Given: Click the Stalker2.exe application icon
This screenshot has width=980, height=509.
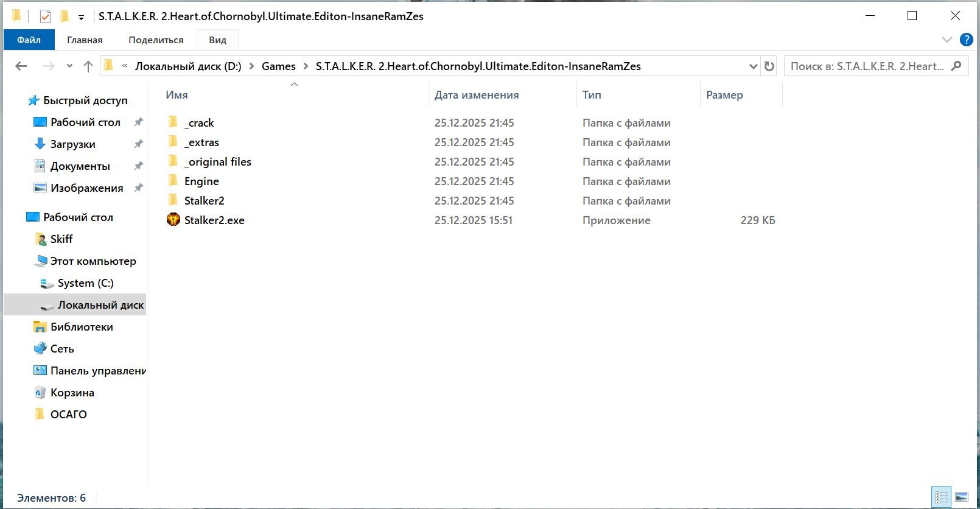Looking at the screenshot, I should coord(173,220).
